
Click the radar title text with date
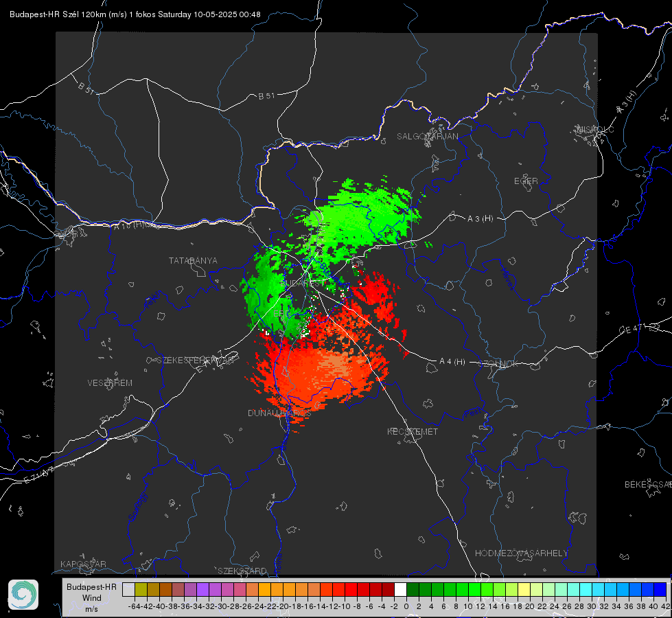tap(135, 14)
